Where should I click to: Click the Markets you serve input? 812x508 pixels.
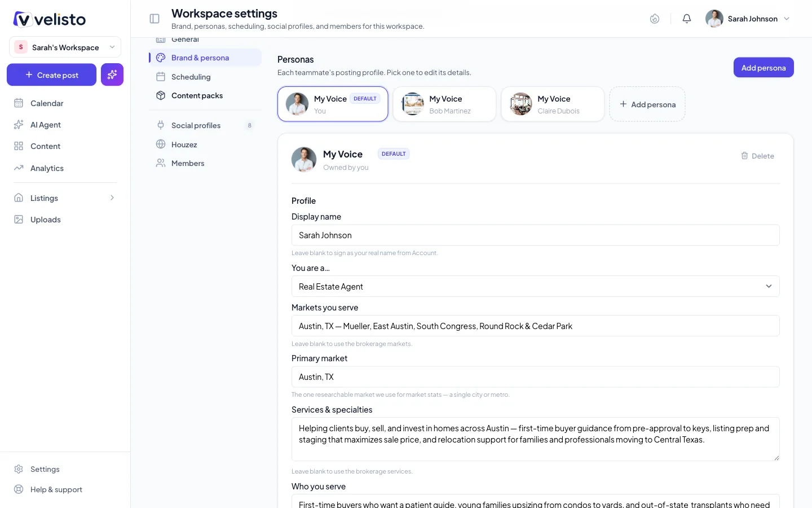point(536,326)
